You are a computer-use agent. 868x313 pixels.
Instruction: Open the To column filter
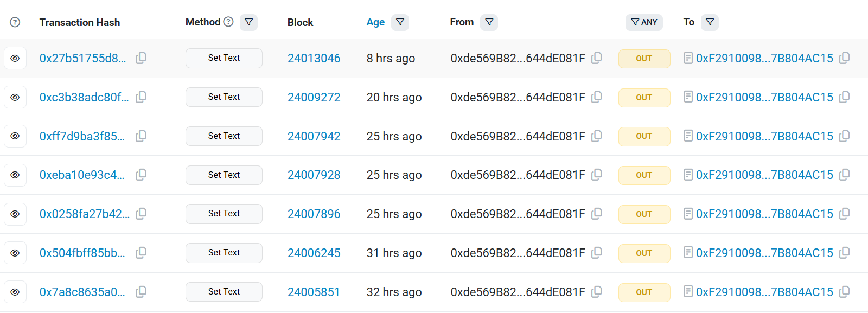point(710,22)
